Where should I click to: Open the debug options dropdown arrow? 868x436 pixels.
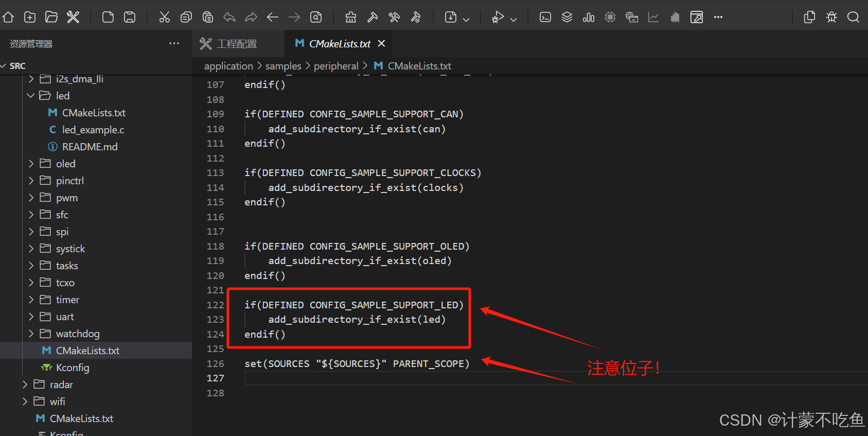pos(513,19)
